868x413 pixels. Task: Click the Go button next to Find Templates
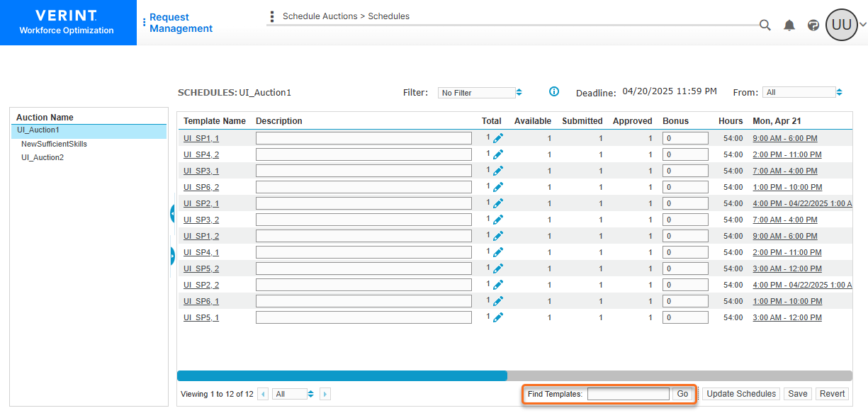coord(682,393)
